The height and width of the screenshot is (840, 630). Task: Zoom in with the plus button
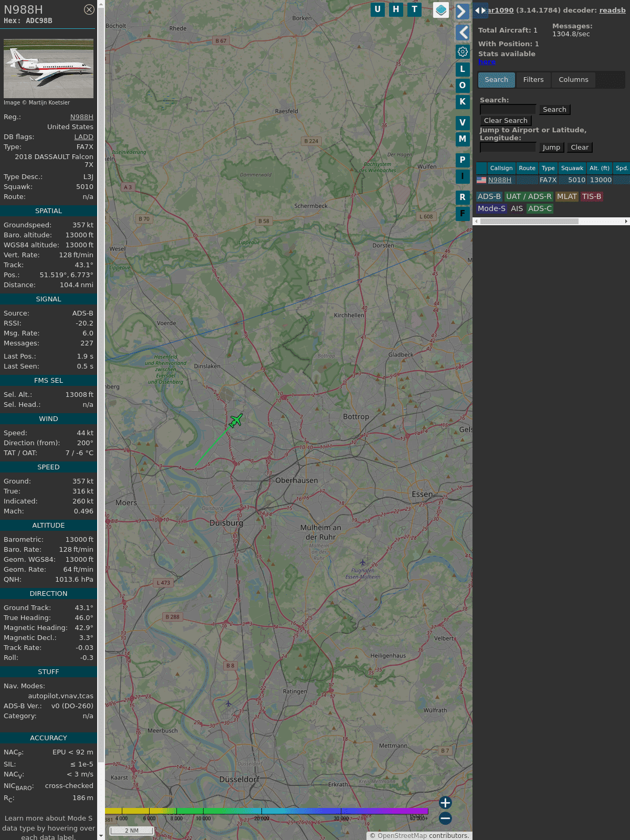(445, 803)
